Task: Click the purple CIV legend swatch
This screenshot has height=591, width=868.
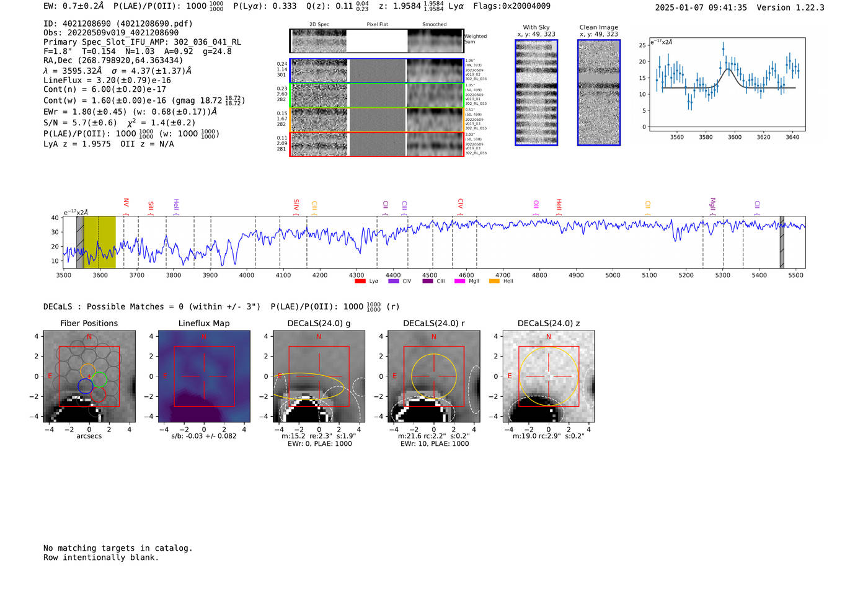Action: pyautogui.click(x=393, y=282)
